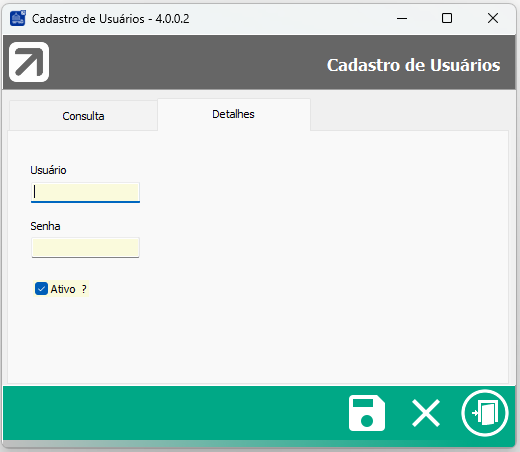Click empty tab strip area beside Detalhes
Screen dimensions: 520x452
coord(409,114)
